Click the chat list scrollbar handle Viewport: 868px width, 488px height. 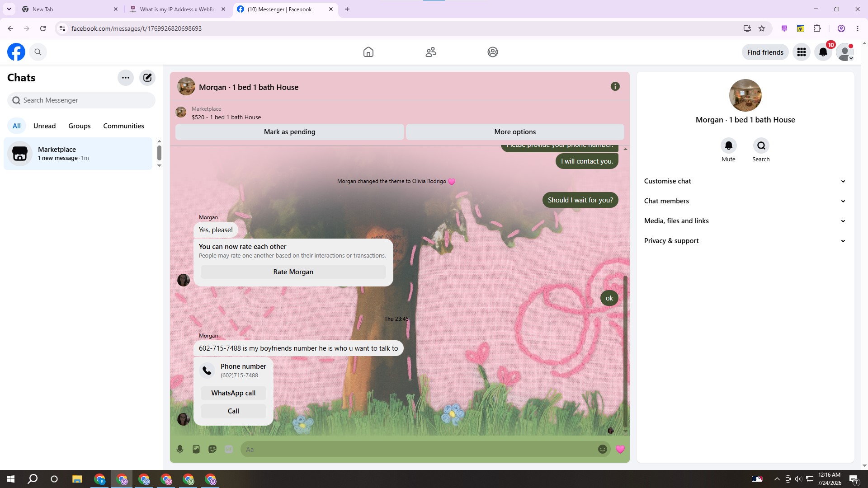(159, 153)
